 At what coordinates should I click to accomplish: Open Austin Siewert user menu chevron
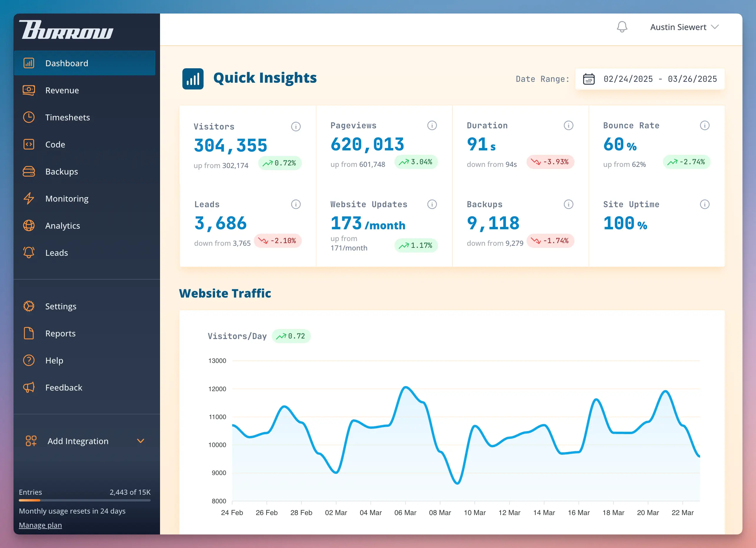click(715, 27)
